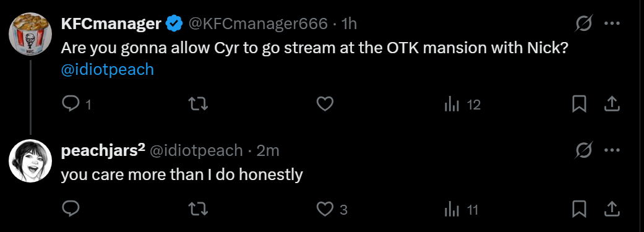This screenshot has width=644, height=232.
Task: Reply to KFCmanager's tweet
Action: coord(71,104)
